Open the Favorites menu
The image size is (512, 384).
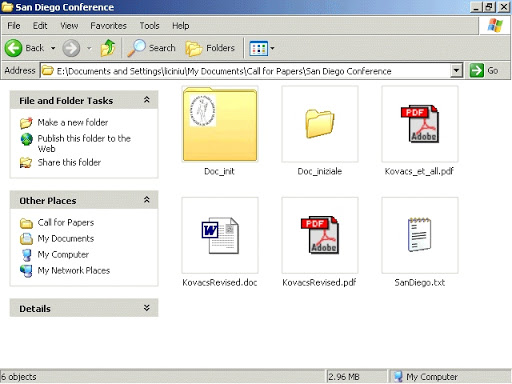coord(109,26)
